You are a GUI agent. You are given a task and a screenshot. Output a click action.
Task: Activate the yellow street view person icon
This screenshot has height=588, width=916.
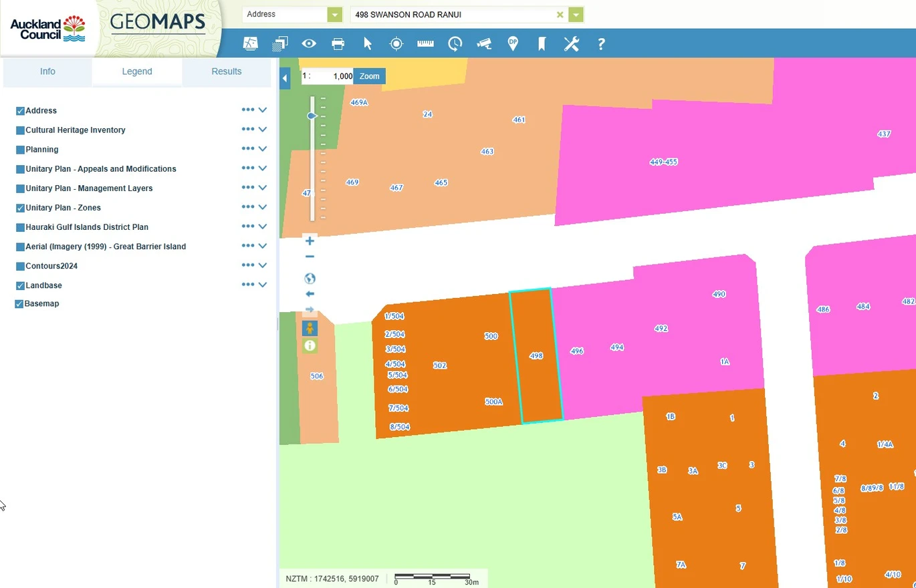click(310, 328)
